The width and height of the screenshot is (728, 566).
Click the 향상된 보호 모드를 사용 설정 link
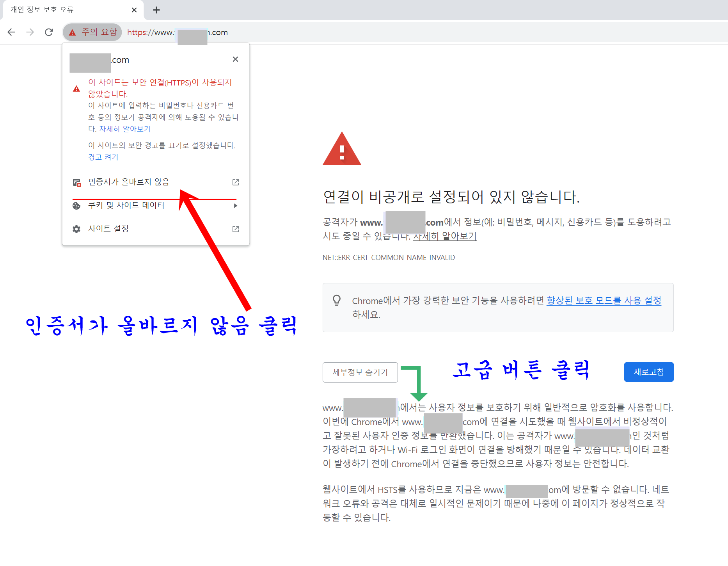[603, 301]
